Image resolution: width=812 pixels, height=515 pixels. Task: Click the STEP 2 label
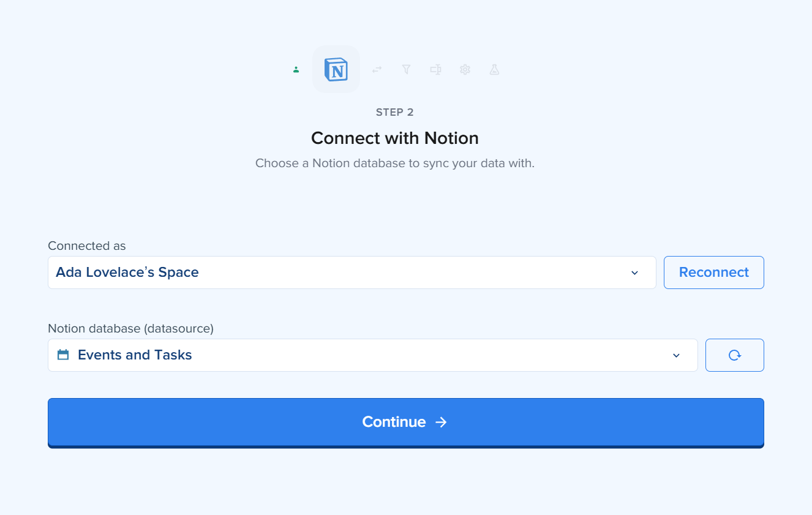[x=394, y=112]
